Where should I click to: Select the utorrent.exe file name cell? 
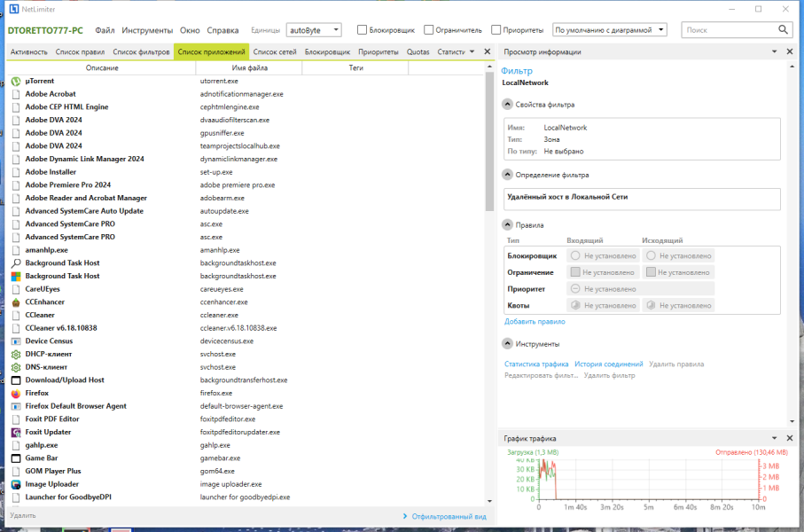click(x=219, y=81)
